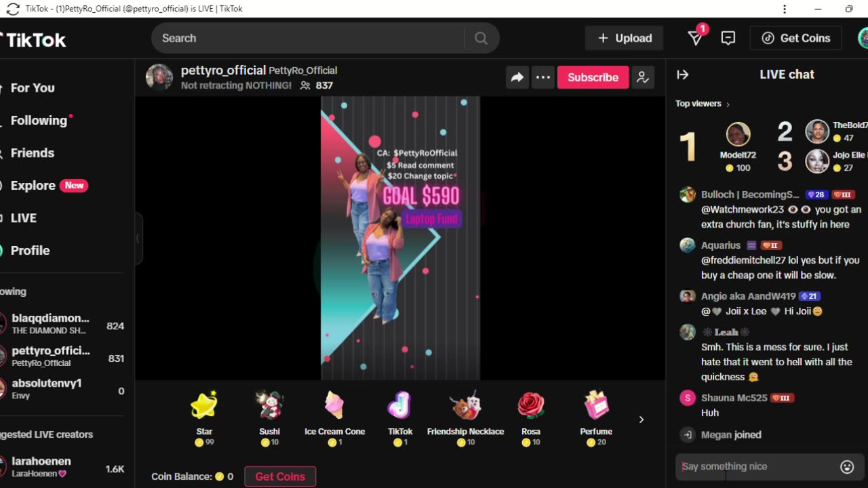
Task: Open Modelt72 top viewer avatar
Action: pyautogui.click(x=738, y=134)
